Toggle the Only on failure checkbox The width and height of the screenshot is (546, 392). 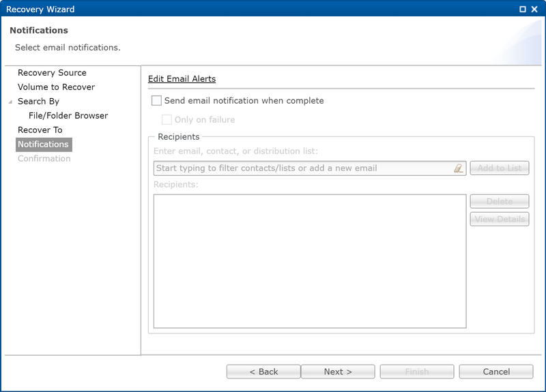tap(167, 120)
